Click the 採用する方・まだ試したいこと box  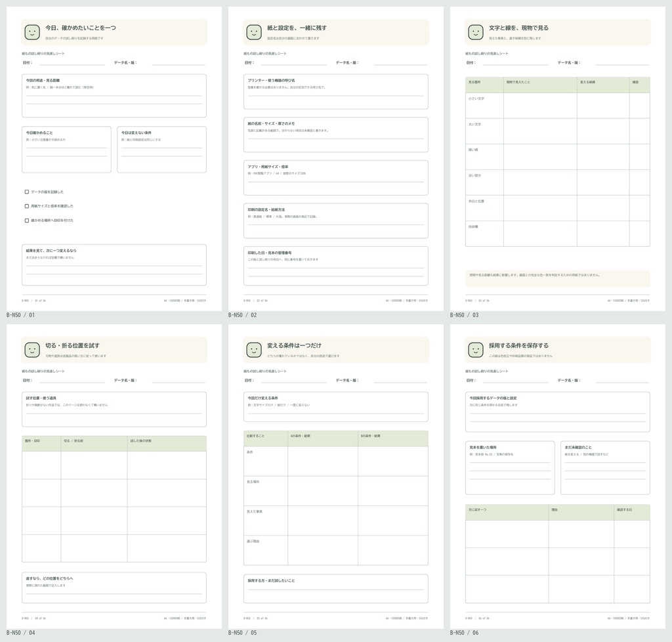pos(335,588)
